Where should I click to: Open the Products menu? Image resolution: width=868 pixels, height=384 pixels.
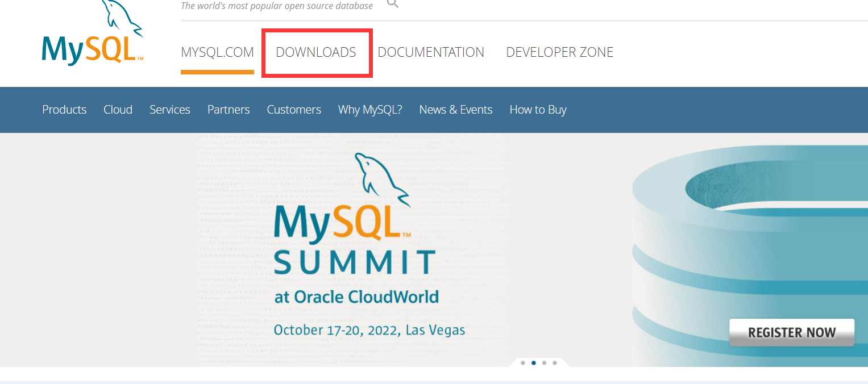(64, 110)
